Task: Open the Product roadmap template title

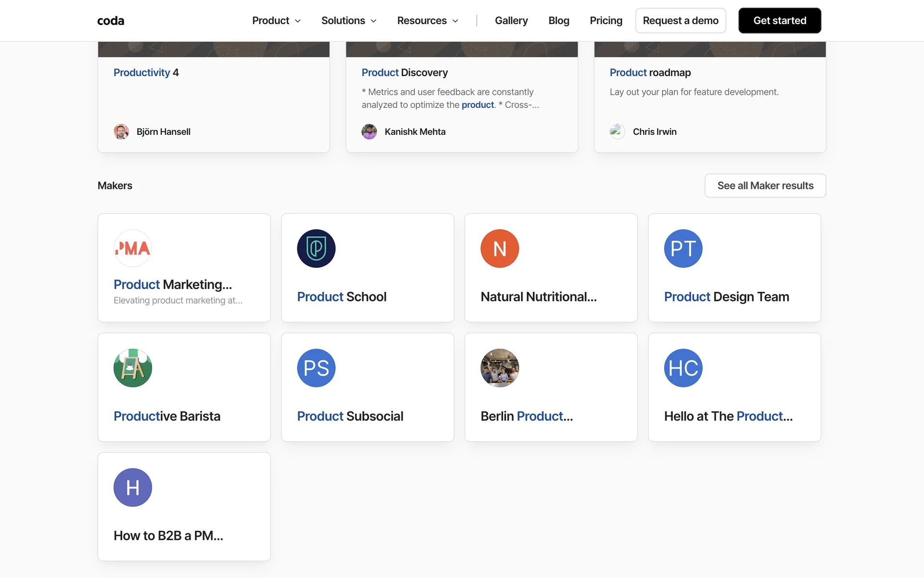Action: 650,72
